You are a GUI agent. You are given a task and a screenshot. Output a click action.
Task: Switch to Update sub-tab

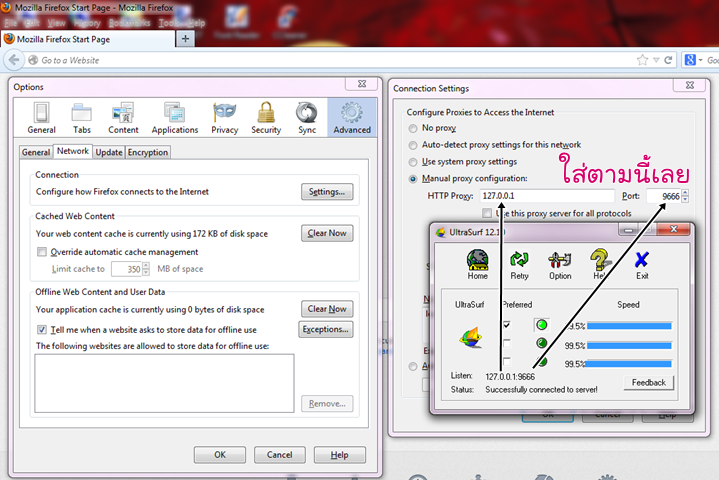pyautogui.click(x=109, y=152)
